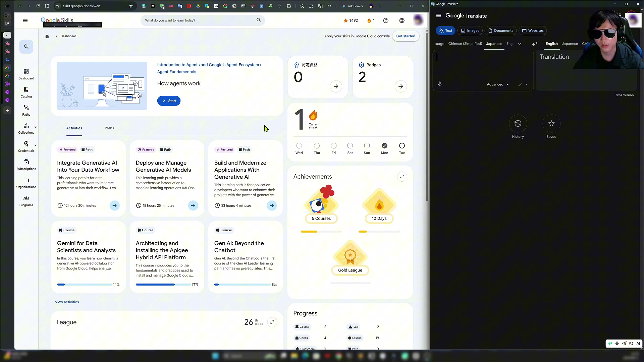Click the Get started button
The height and width of the screenshot is (362, 644).
point(406,36)
